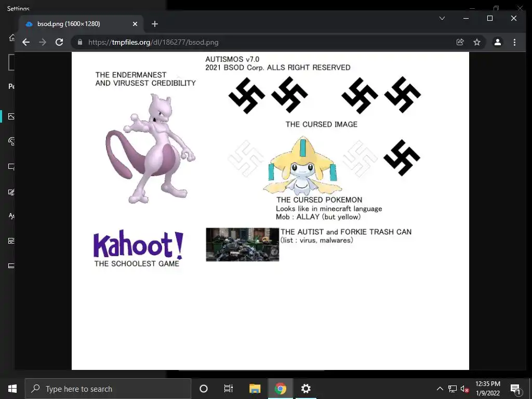
Task: Open File Explorer from the taskbar
Action: pos(255,389)
